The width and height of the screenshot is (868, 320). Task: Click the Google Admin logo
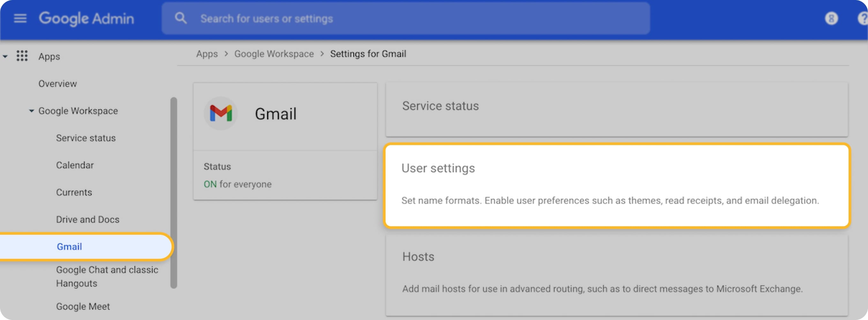(x=86, y=18)
